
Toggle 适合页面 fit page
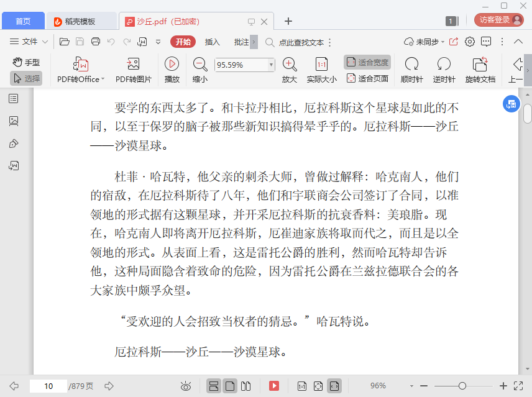[367, 79]
